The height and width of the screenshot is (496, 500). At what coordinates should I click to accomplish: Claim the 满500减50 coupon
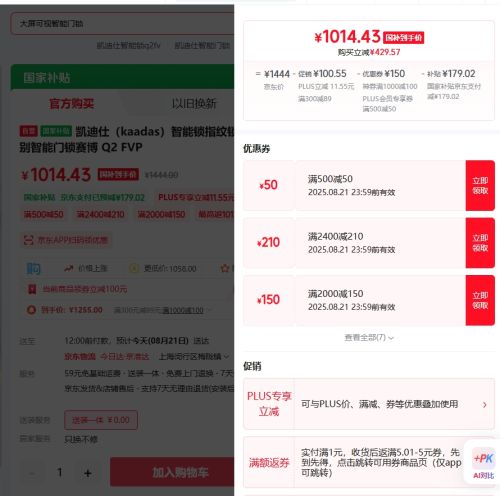coord(480,185)
